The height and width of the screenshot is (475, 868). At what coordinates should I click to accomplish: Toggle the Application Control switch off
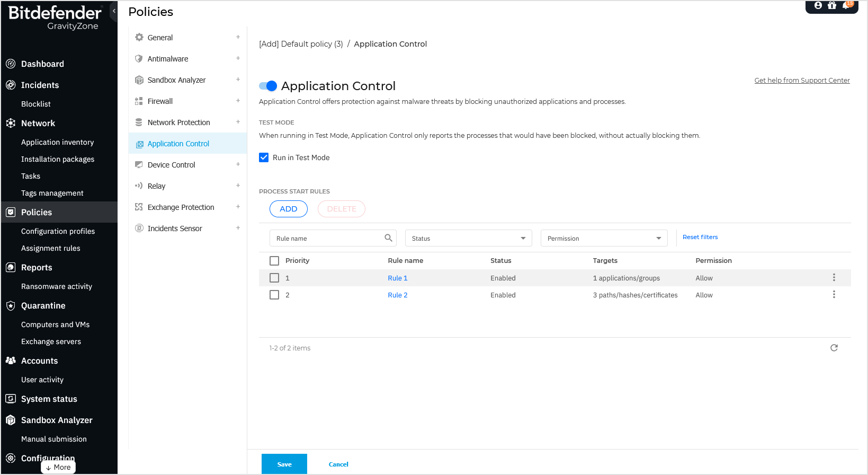268,86
